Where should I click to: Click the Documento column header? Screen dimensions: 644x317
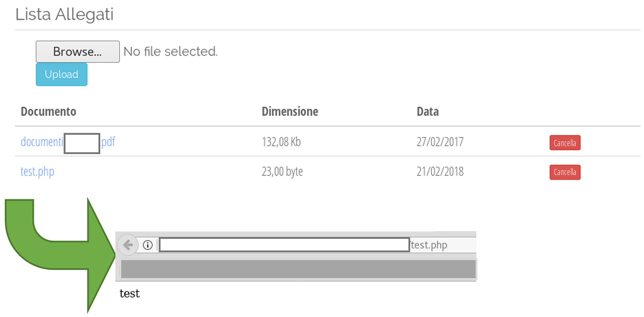tap(48, 112)
